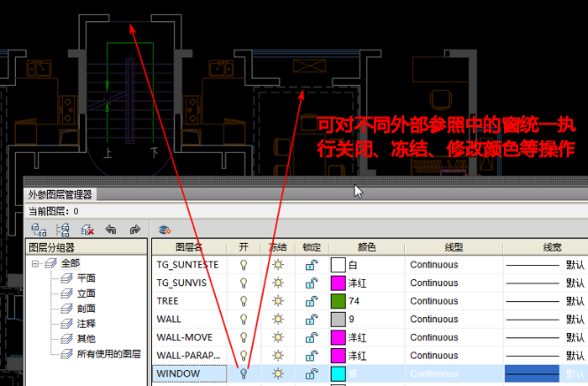Click the freeze sun icon for the WALL layer
Viewport: 588px width, 386px height.
(x=278, y=319)
